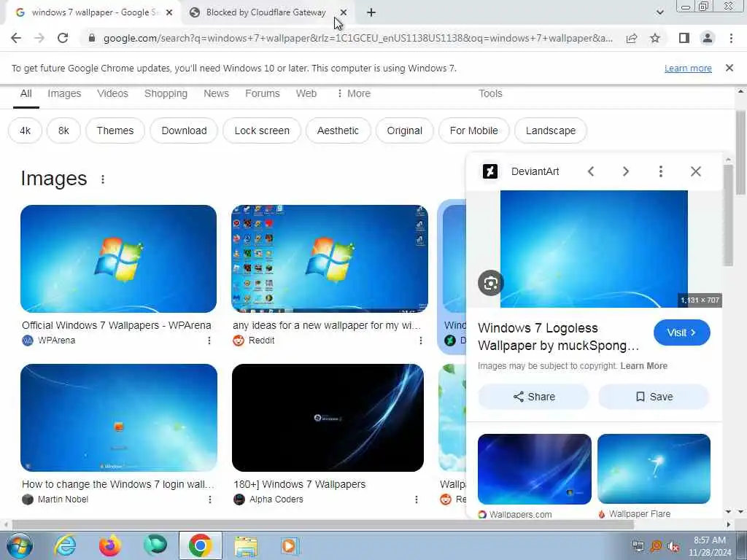Bookmark this page with the star icon
The height and width of the screenshot is (560, 747).
(x=655, y=38)
